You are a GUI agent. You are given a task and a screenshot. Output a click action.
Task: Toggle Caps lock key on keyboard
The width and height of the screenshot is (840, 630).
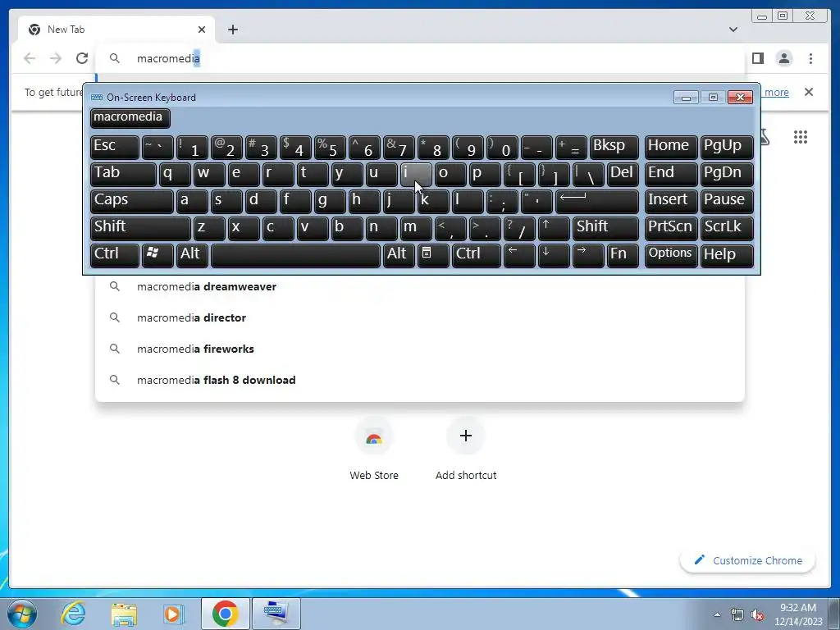pos(132,201)
